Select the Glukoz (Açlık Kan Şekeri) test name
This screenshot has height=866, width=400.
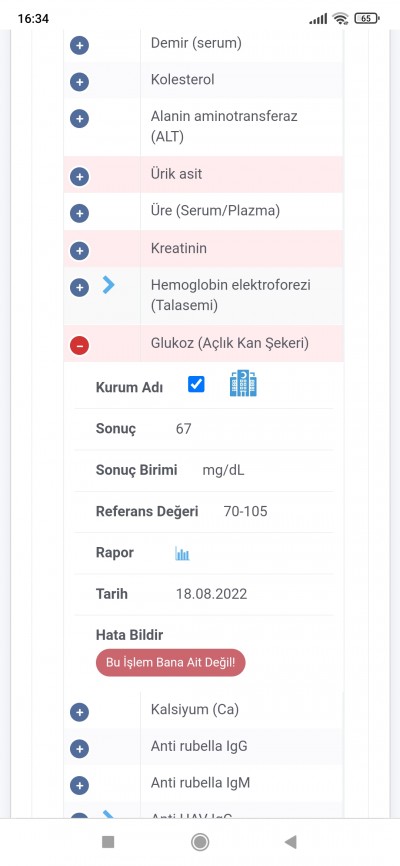pyautogui.click(x=230, y=343)
